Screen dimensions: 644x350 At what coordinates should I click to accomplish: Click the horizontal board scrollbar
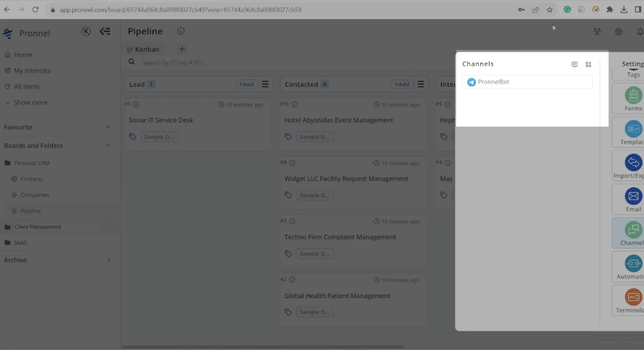coord(262,347)
